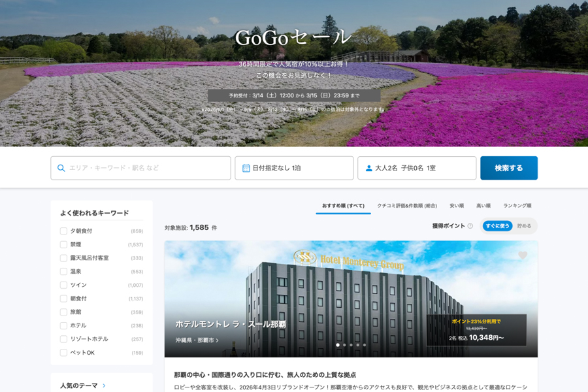The height and width of the screenshot is (392, 588).
Task: Click the エリア・キーワード・駅名 search input
Action: [147, 168]
